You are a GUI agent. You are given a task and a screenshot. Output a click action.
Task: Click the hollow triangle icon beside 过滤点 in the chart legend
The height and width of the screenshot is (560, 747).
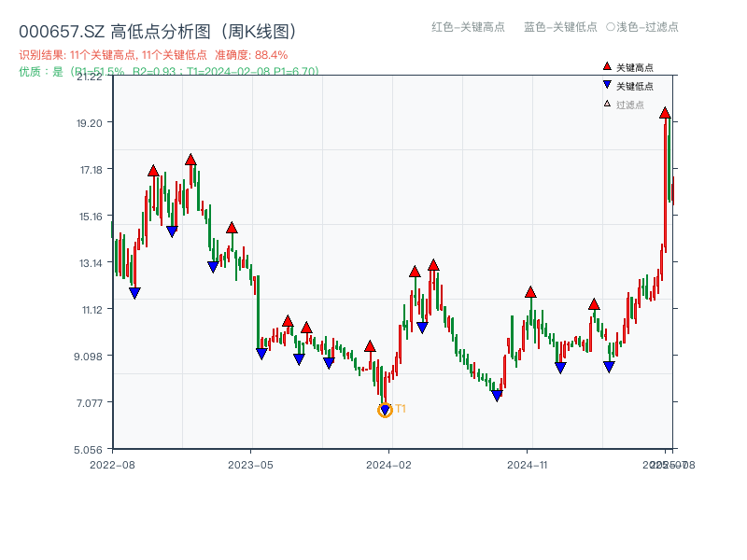point(607,104)
